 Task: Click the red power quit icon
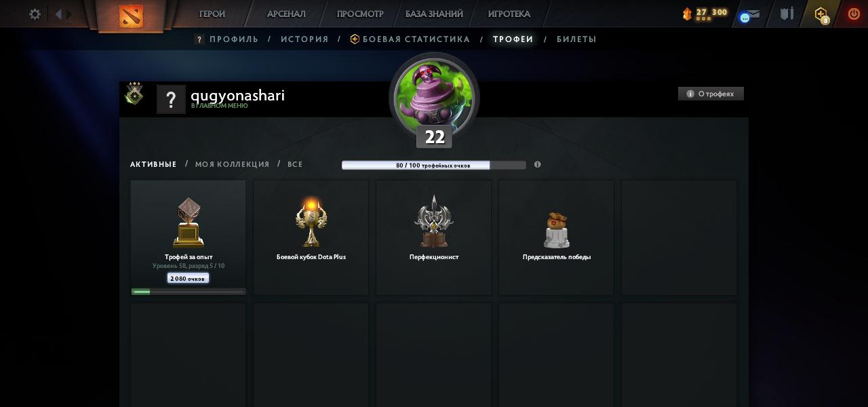tap(854, 14)
